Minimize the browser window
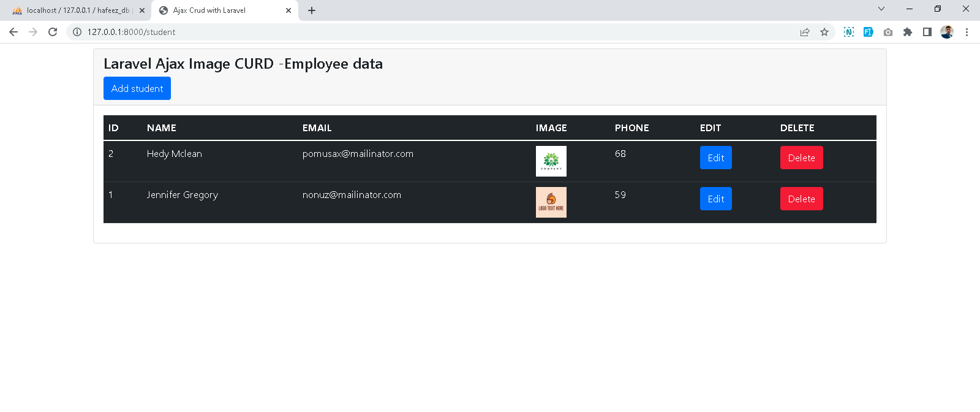Image resolution: width=980 pixels, height=412 pixels. click(x=910, y=9)
